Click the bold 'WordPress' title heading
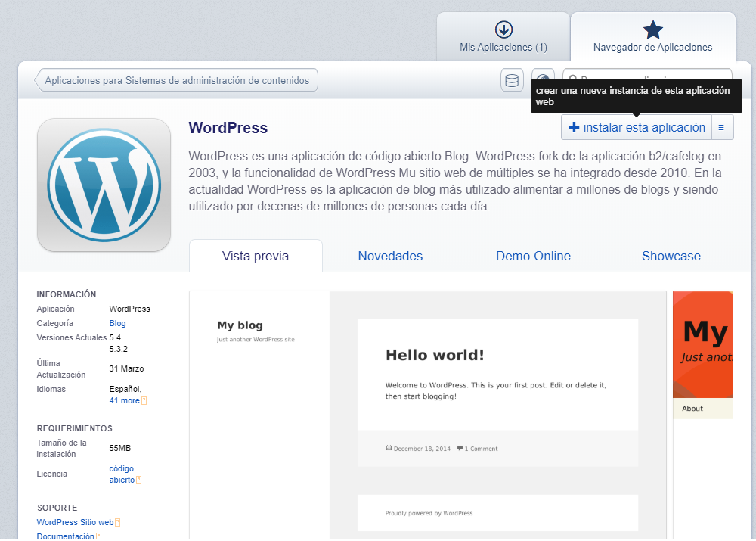The width and height of the screenshot is (756, 541). point(228,128)
